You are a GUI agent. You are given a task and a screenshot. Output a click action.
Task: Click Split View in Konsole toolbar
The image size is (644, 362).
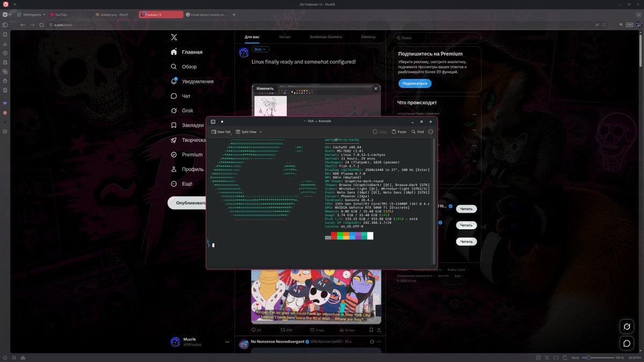tap(246, 131)
